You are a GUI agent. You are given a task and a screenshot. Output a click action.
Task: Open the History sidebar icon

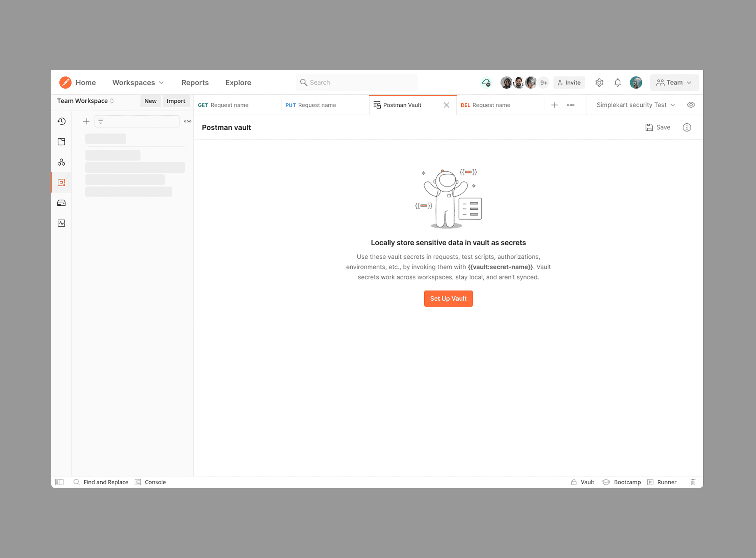click(x=61, y=121)
